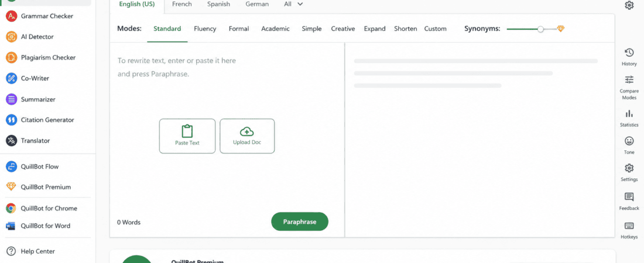Click the 'Modes:' label

click(129, 29)
